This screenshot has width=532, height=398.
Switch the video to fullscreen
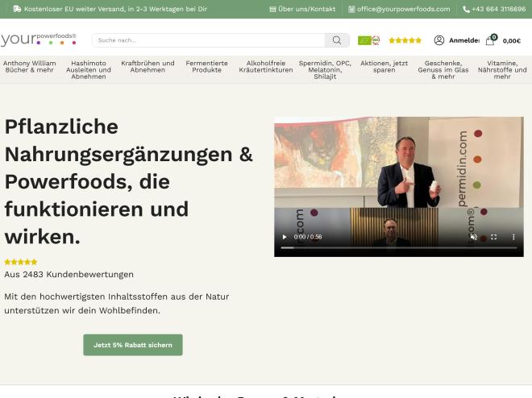tap(493, 237)
